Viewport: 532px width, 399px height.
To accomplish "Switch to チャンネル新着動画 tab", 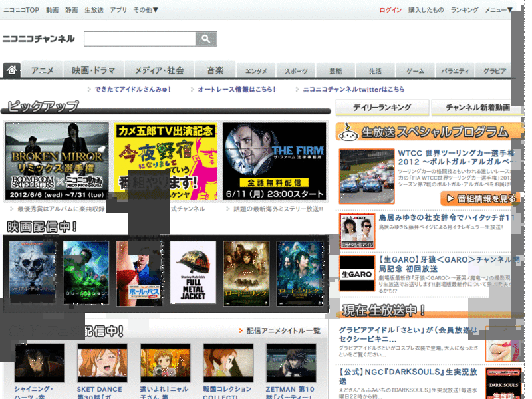I will pyautogui.click(x=477, y=108).
